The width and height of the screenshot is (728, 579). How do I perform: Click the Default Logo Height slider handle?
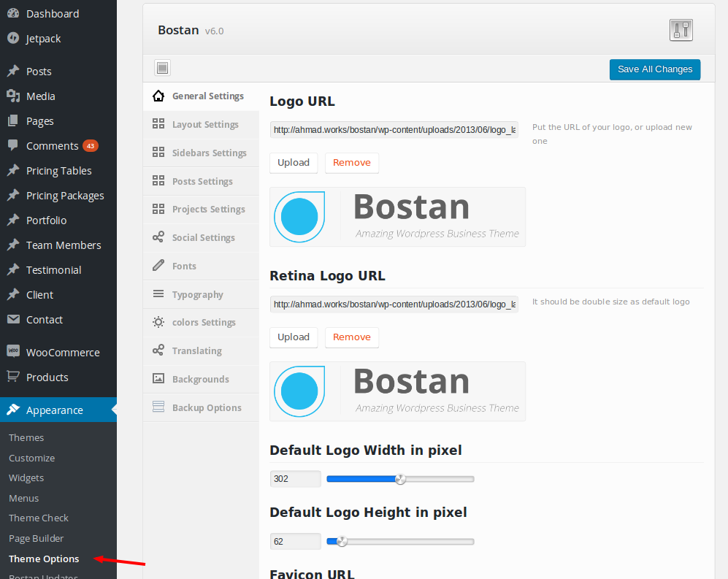coord(342,541)
